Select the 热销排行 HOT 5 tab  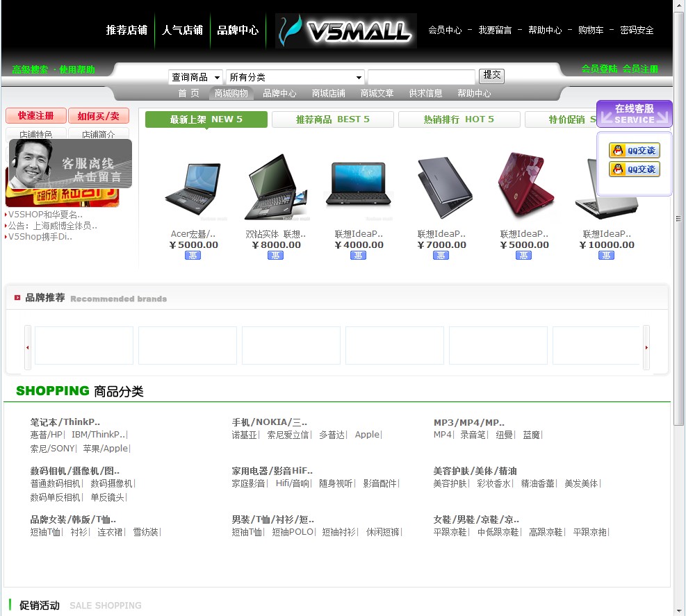[459, 119]
